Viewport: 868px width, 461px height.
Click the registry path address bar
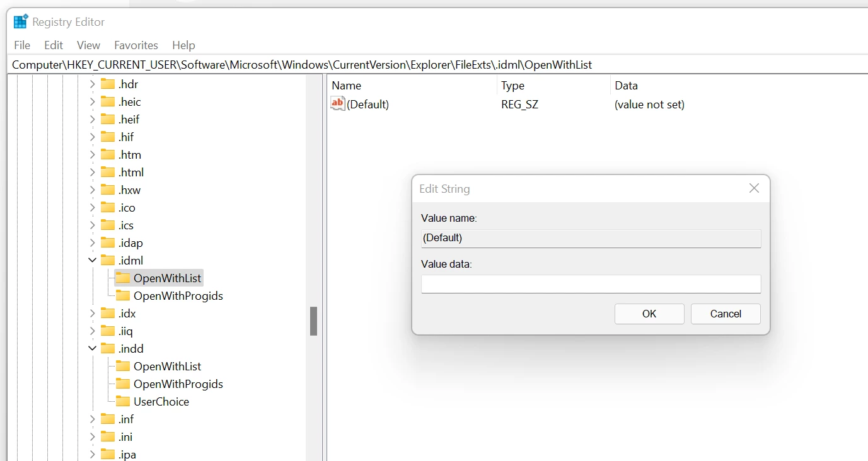[x=439, y=65]
